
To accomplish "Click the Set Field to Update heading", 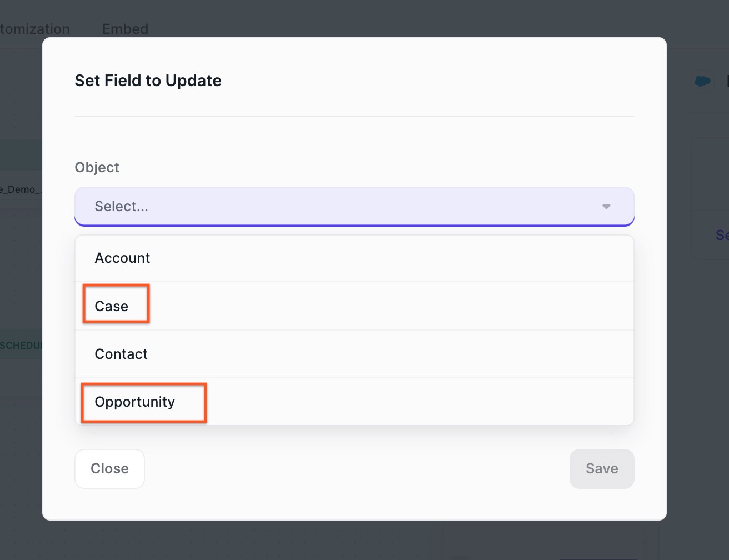I will point(148,81).
